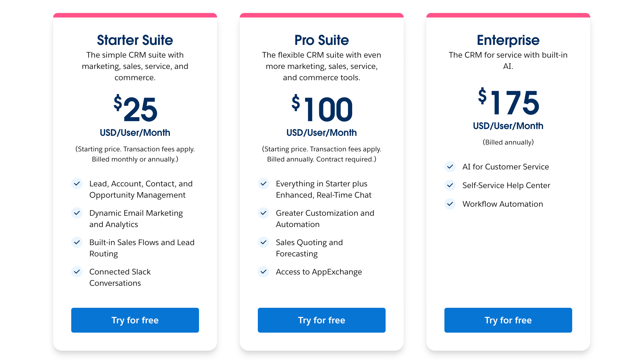
Task: Click the checkmark beside Lead, Account, Contact Management
Action: (77, 184)
